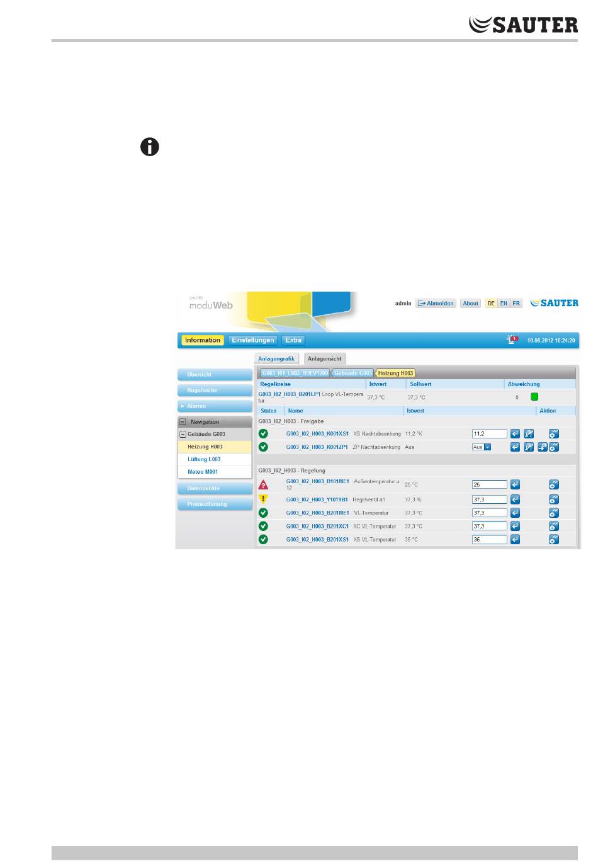
Task: Add B201ME1 VL-Temperatur to trend via chart icon
Action: [554, 513]
